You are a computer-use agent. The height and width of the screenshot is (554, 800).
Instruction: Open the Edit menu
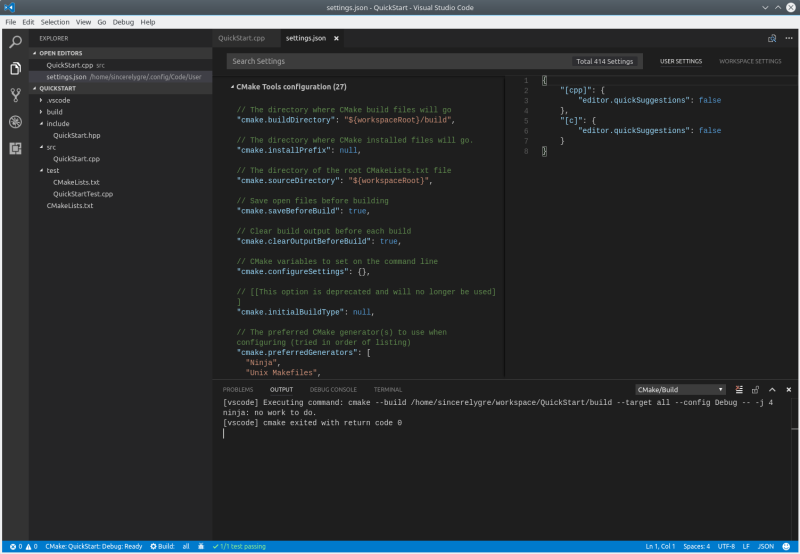click(x=28, y=22)
